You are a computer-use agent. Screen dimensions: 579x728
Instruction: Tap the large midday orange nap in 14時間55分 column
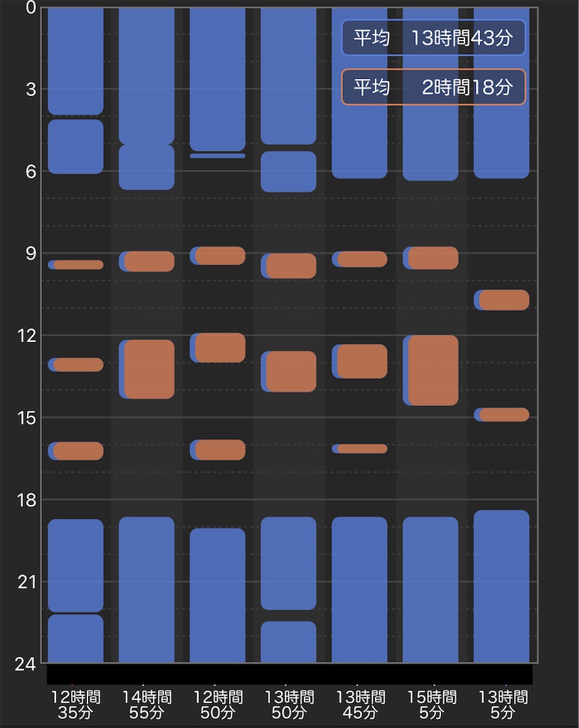(x=149, y=369)
